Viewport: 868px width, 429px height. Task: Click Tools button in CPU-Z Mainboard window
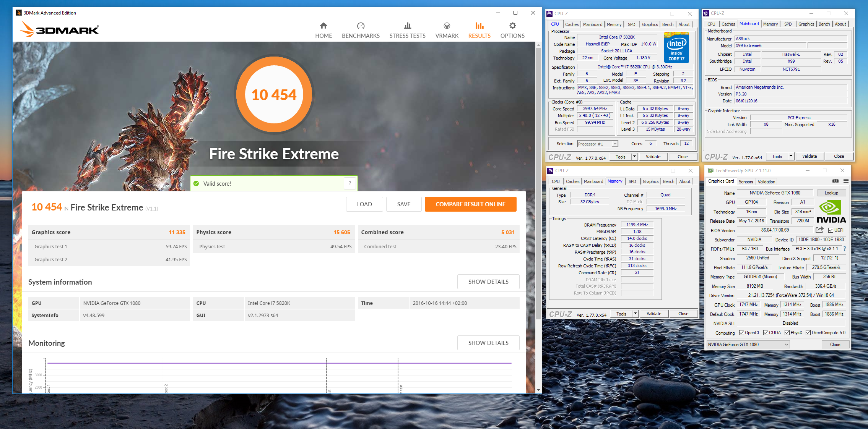click(x=777, y=156)
